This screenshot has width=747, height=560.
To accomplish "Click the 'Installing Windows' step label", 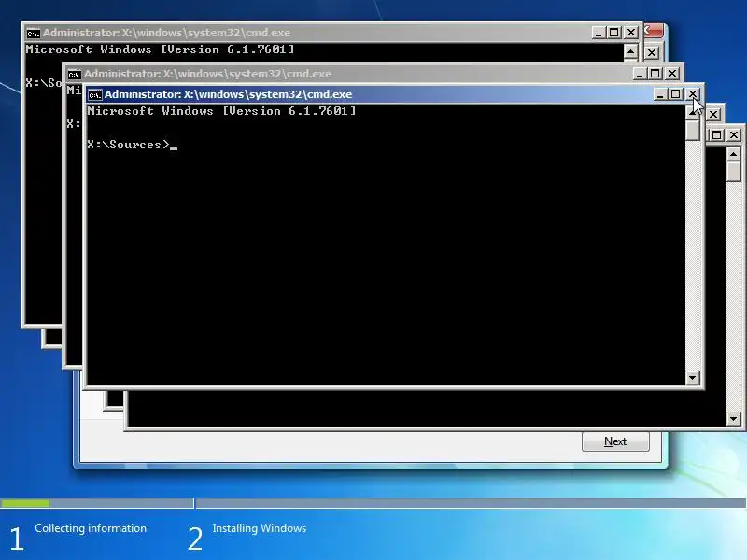I will pyautogui.click(x=260, y=528).
